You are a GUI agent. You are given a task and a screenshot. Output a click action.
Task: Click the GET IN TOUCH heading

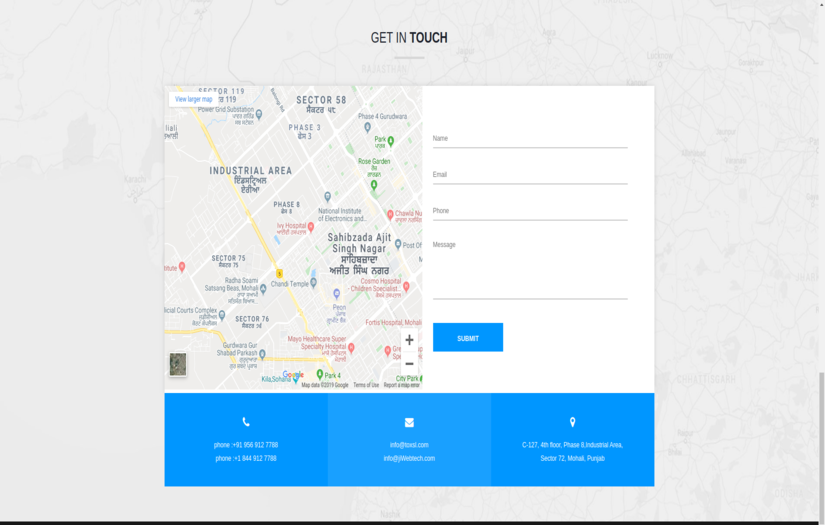(x=409, y=38)
